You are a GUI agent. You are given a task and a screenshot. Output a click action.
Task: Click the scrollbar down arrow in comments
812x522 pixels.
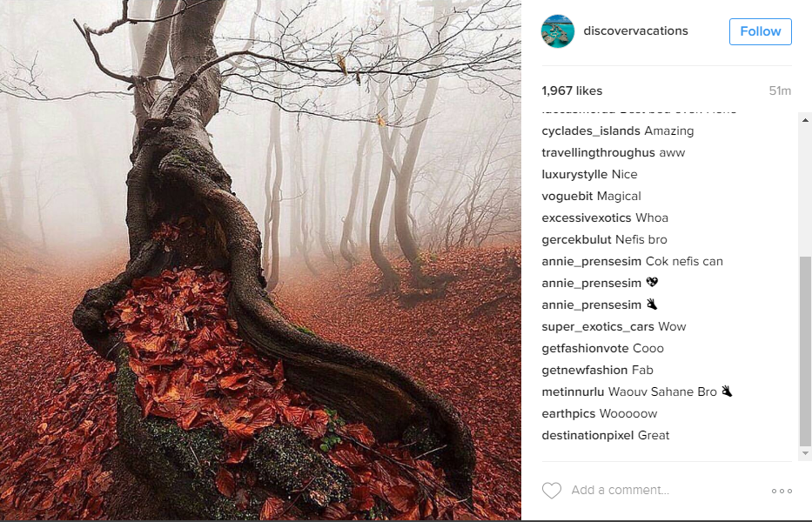coord(805,453)
